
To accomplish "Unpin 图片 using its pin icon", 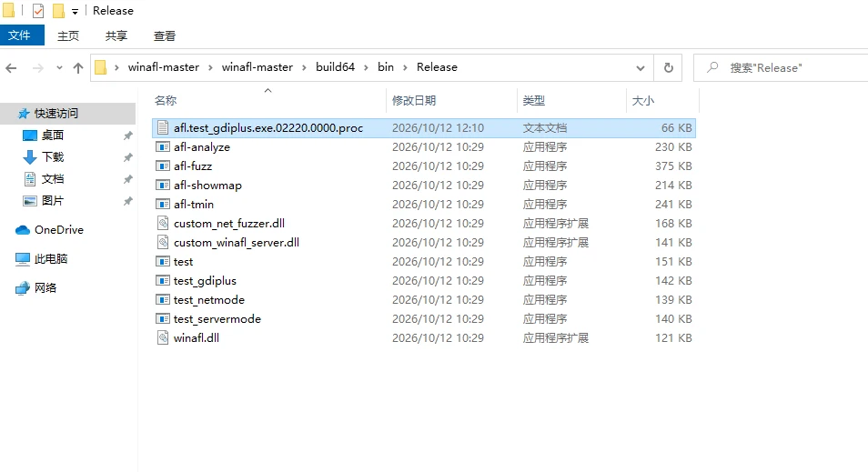I will (x=128, y=201).
